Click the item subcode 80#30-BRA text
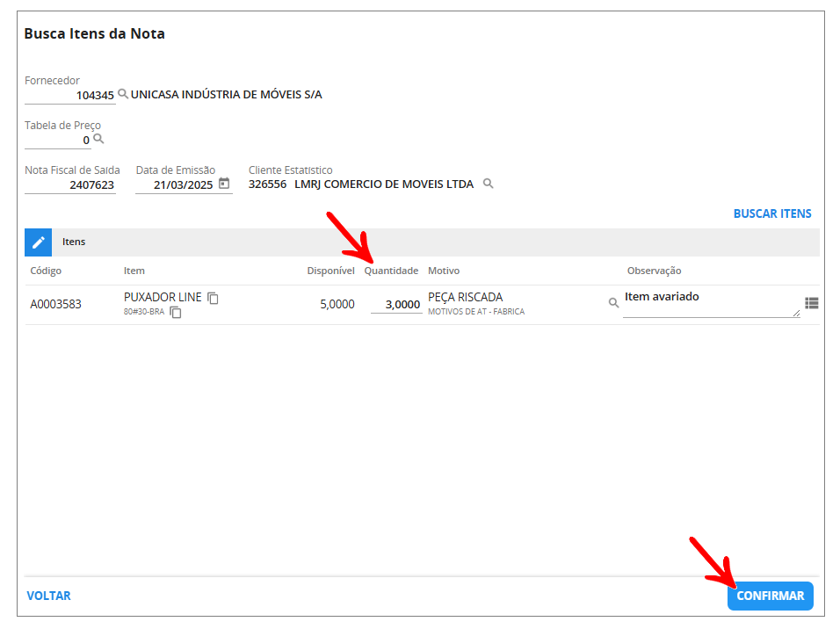 click(144, 312)
